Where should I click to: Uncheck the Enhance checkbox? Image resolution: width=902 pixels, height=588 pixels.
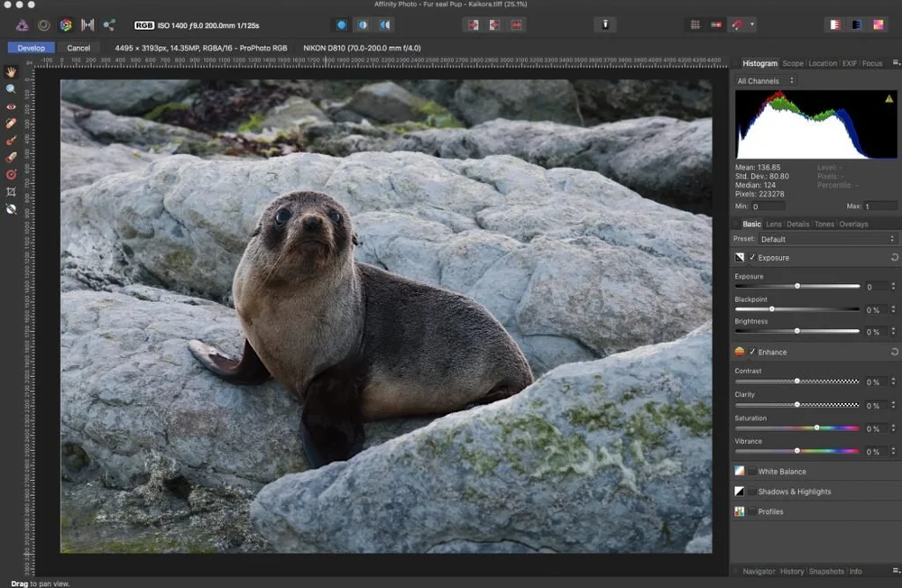point(753,352)
